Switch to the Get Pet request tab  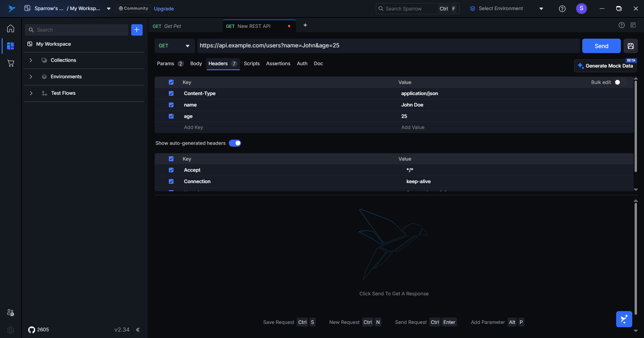[x=172, y=26]
